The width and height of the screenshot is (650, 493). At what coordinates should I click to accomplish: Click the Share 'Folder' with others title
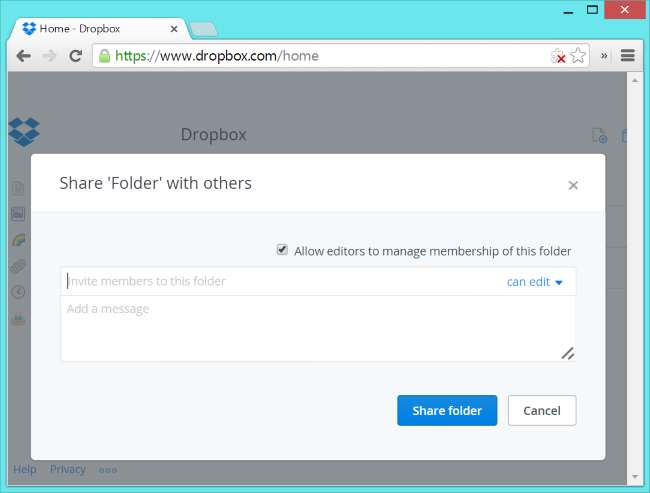coord(155,183)
